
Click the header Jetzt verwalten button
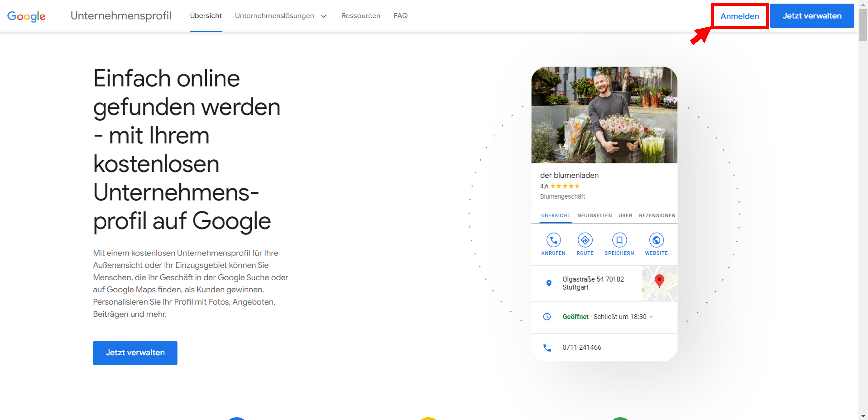coord(811,16)
